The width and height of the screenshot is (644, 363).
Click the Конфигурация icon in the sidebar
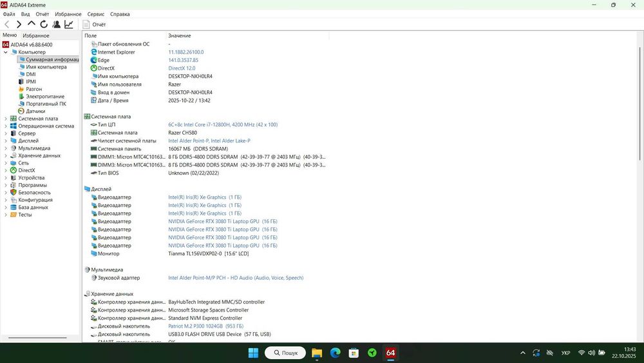tap(14, 201)
